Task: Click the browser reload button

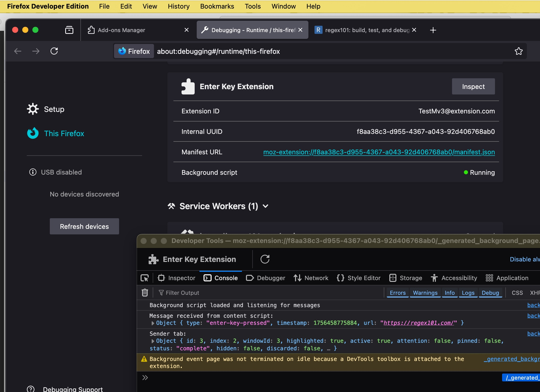Action: pos(54,51)
